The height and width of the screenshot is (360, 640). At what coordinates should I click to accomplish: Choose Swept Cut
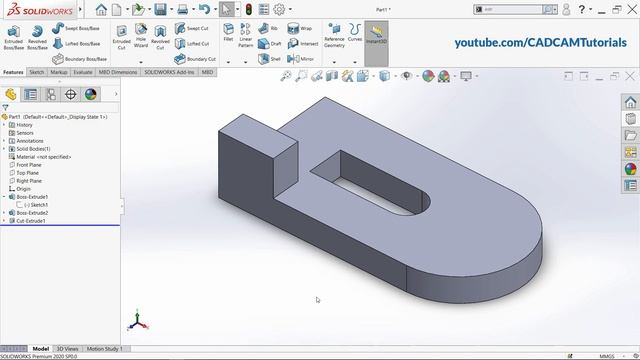(191, 28)
